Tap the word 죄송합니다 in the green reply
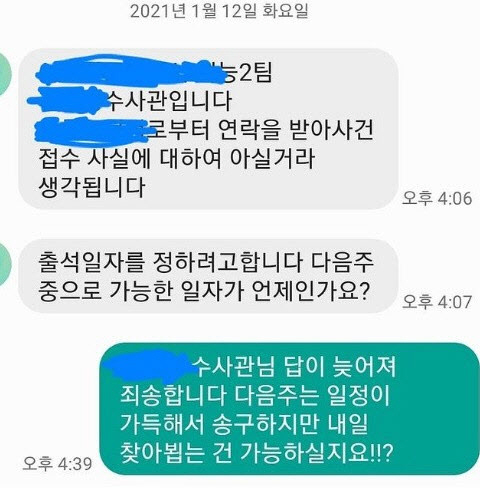 pyautogui.click(x=173, y=395)
